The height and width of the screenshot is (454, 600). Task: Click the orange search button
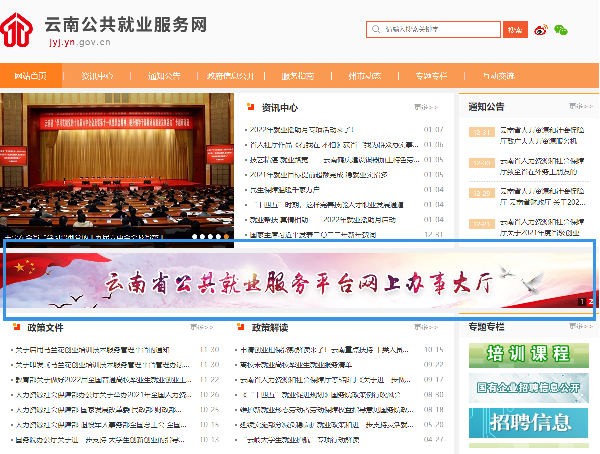[x=515, y=29]
